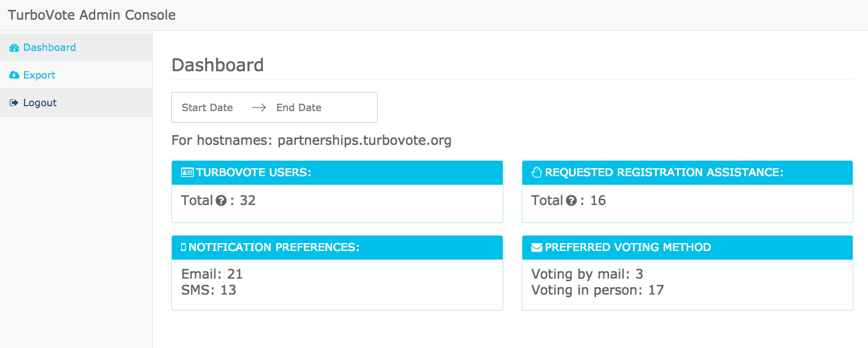Click the TurboVote Users help question icon
The height and width of the screenshot is (348, 868).
[222, 201]
